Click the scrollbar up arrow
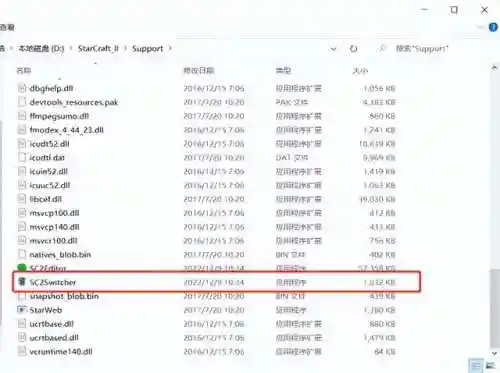 coord(494,68)
